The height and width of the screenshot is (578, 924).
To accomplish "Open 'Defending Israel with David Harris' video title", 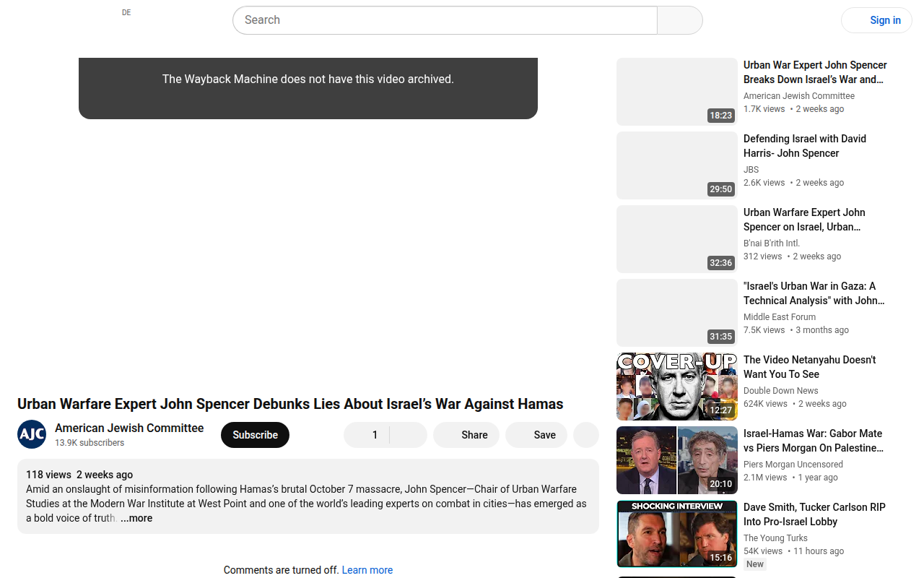I will (x=805, y=146).
